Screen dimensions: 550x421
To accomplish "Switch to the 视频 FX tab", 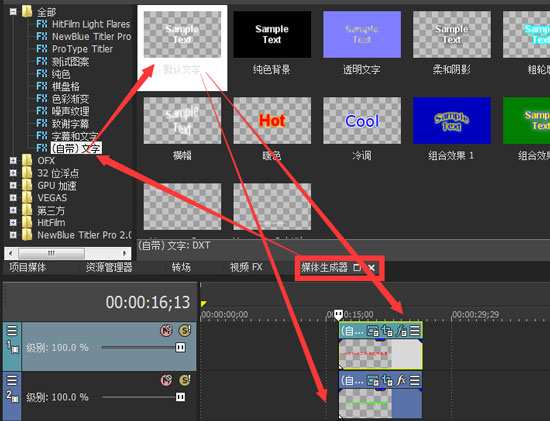I will [246, 267].
